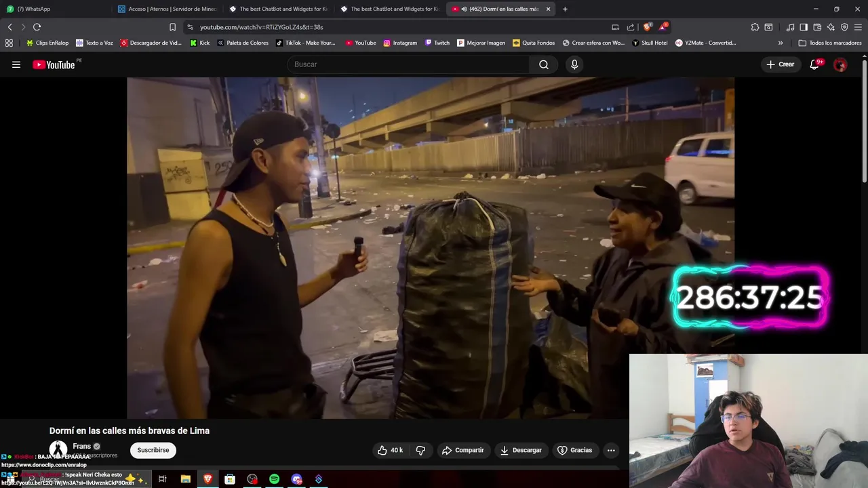Screen dimensions: 868x488
Task: Toggle the browser sidebar panel icon
Action: pos(804,27)
